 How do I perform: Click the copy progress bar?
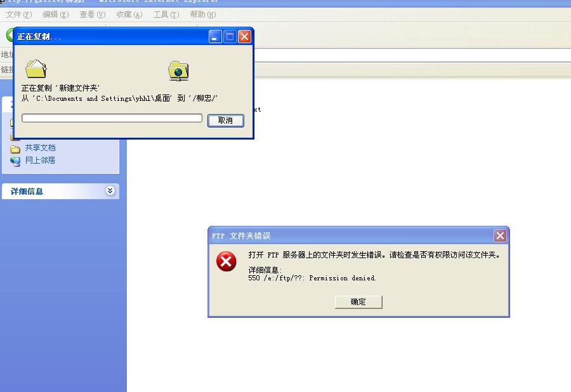tap(112, 118)
